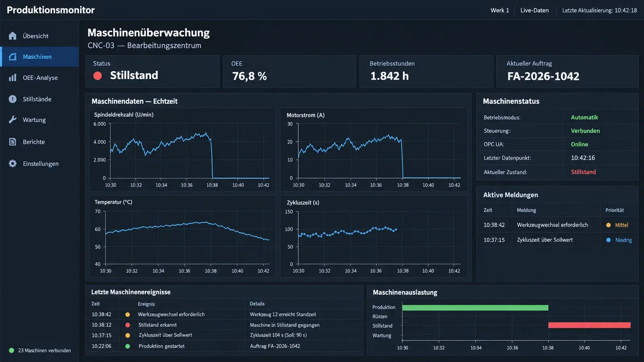This screenshot has height=362, width=644.
Task: Click the Wartung wrench icon
Action: pyautogui.click(x=12, y=120)
